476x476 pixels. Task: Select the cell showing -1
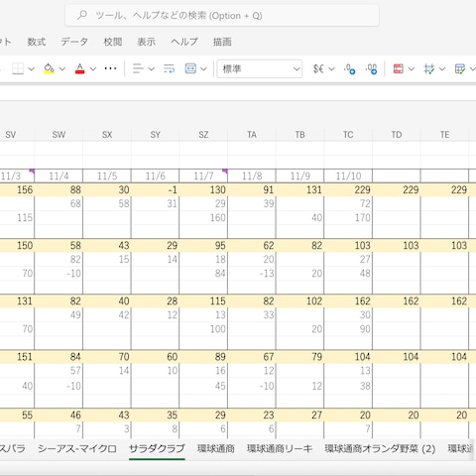pyautogui.click(x=155, y=189)
